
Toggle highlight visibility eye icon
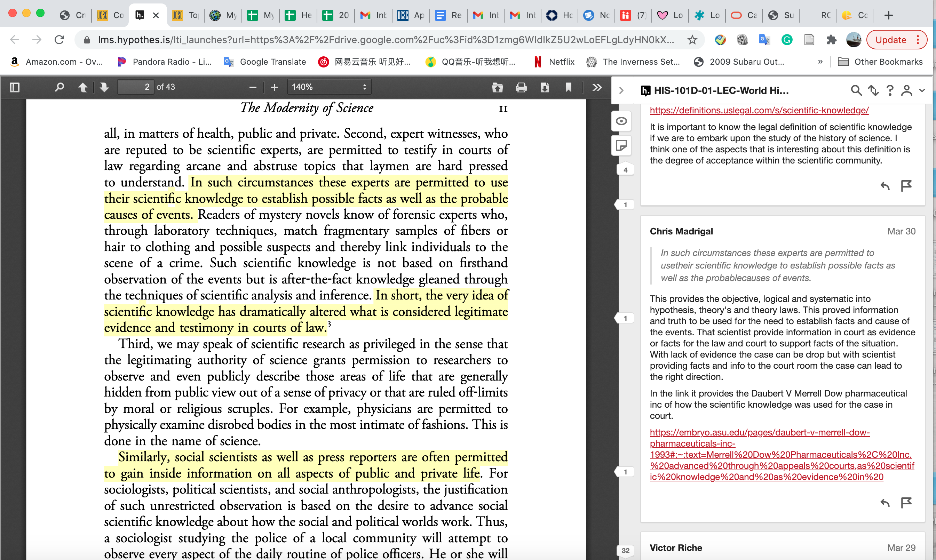(621, 121)
